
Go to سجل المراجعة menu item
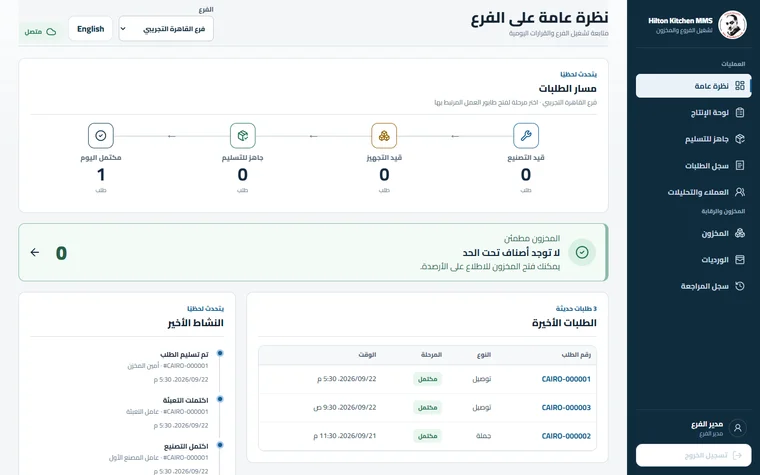694,286
